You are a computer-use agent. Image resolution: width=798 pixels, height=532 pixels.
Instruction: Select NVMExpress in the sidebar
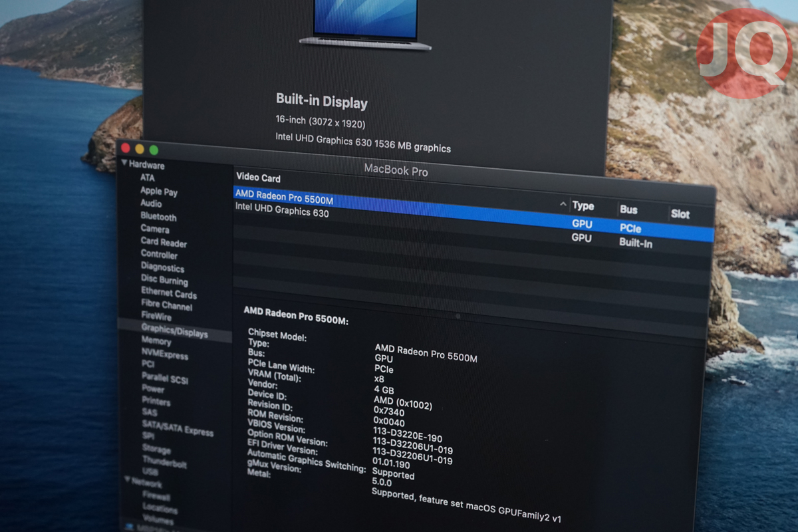(164, 354)
